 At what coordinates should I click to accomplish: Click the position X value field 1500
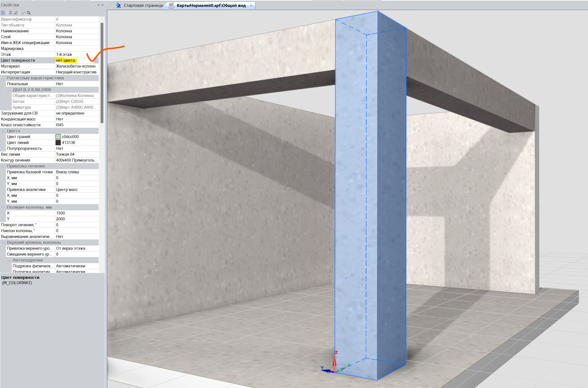pyautogui.click(x=76, y=213)
